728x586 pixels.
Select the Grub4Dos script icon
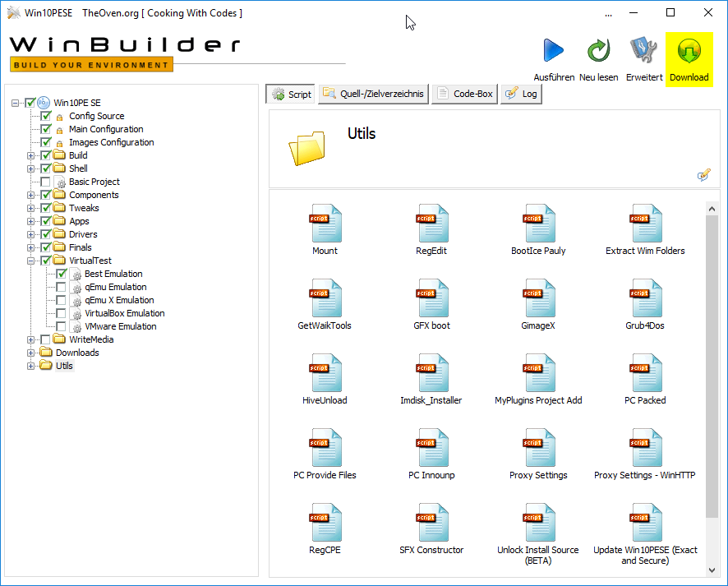coord(645,299)
